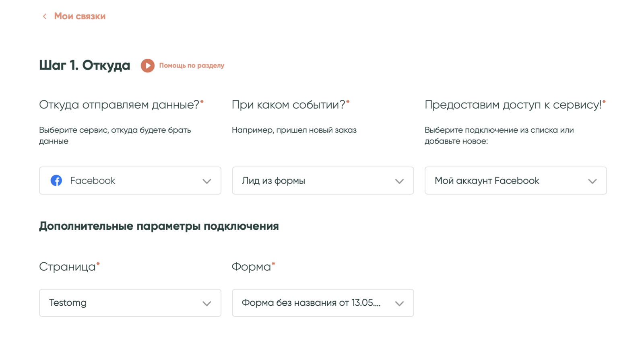Click the chevron in Мой аккаунт Facebook field

coord(592,181)
